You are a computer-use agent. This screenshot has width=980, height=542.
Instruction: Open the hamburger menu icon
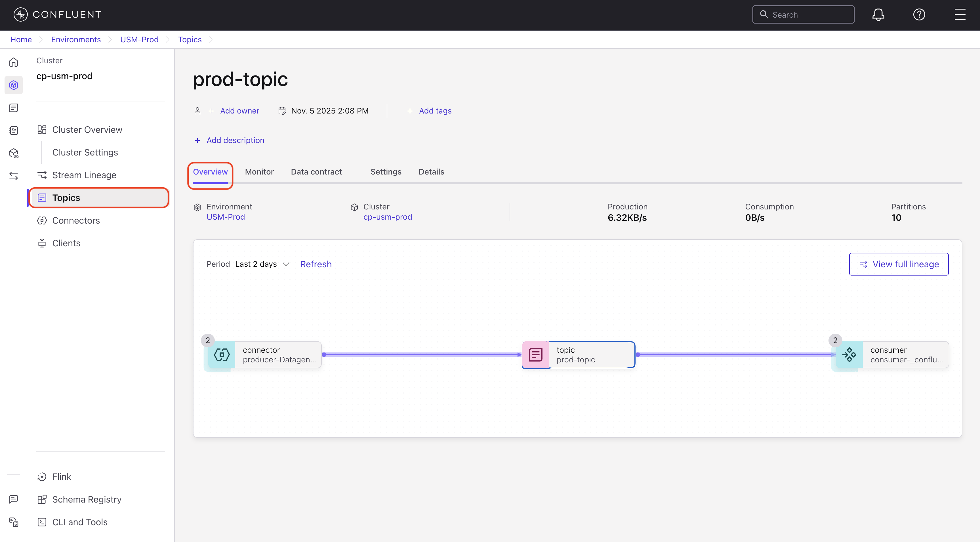click(960, 14)
